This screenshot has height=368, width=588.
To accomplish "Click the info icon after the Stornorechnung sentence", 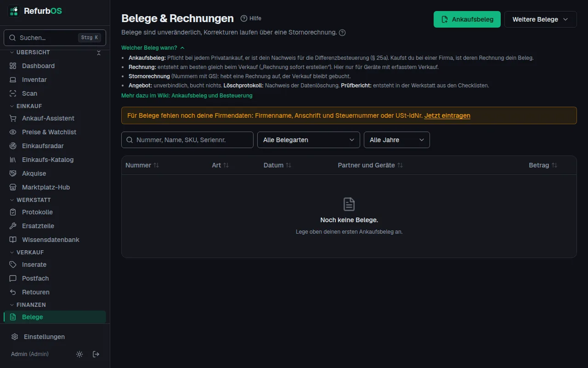I will pos(342,33).
